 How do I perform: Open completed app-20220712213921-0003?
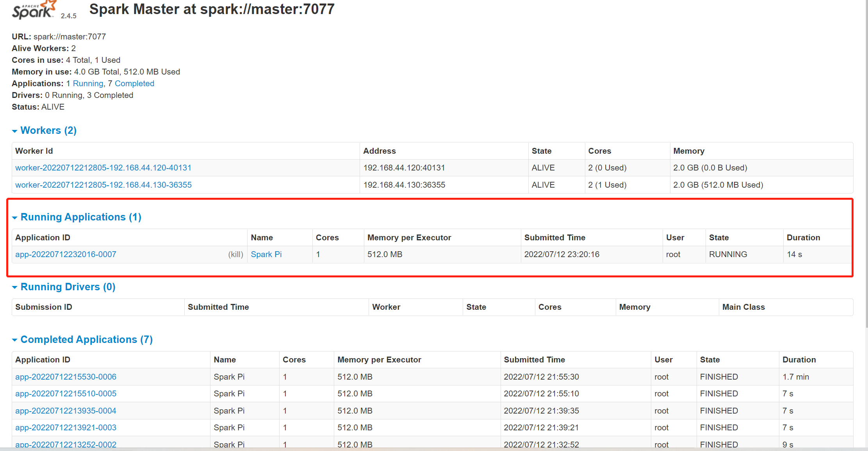(x=66, y=428)
